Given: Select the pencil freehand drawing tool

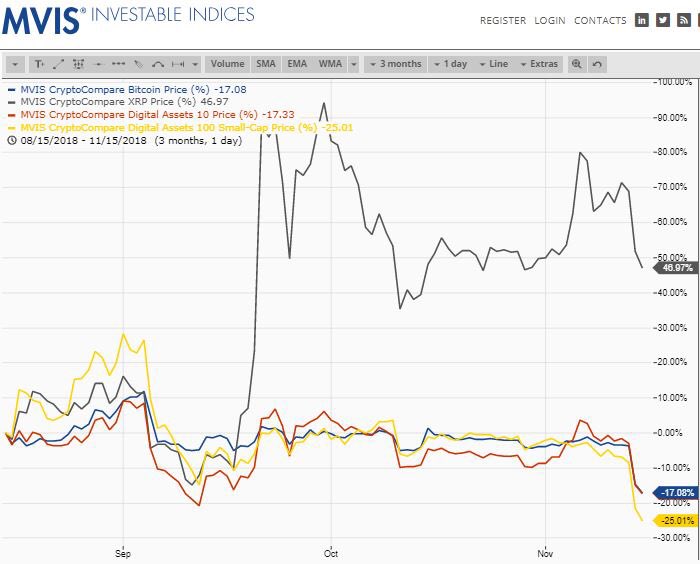Looking at the screenshot, I should click(x=138, y=64).
